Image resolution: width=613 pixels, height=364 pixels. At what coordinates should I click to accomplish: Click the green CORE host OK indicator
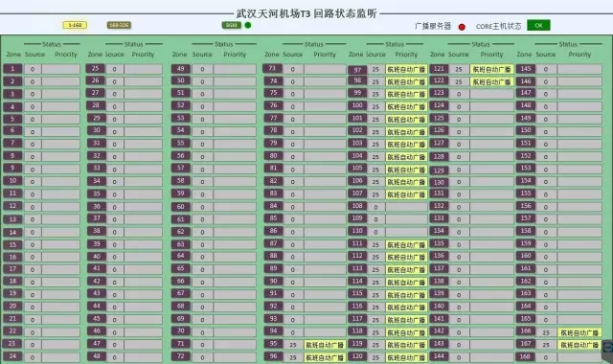[538, 26]
